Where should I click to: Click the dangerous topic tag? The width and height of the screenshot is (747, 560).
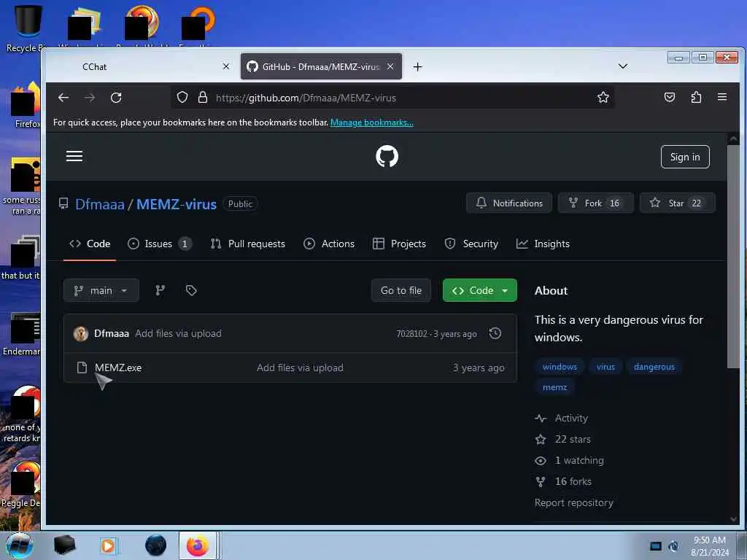(654, 367)
